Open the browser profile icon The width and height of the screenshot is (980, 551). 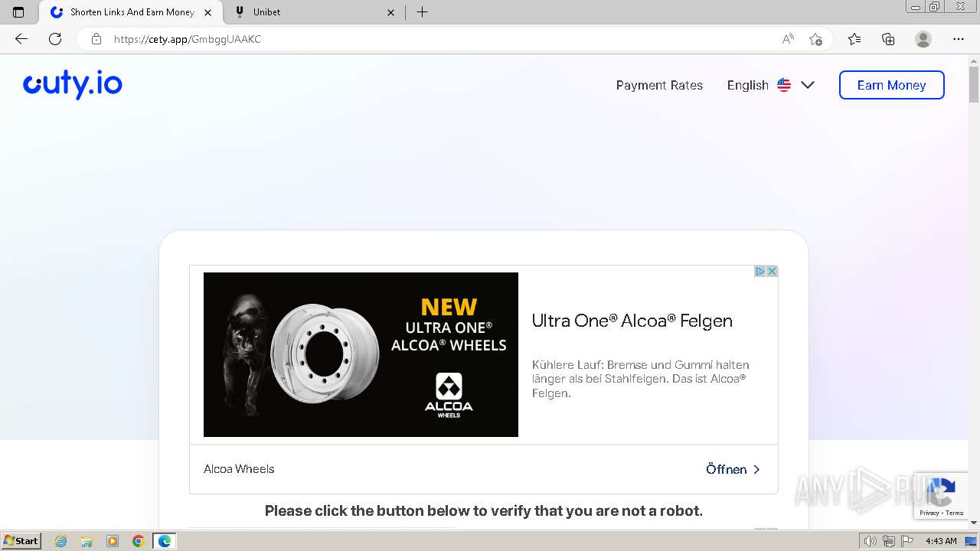pos(923,39)
